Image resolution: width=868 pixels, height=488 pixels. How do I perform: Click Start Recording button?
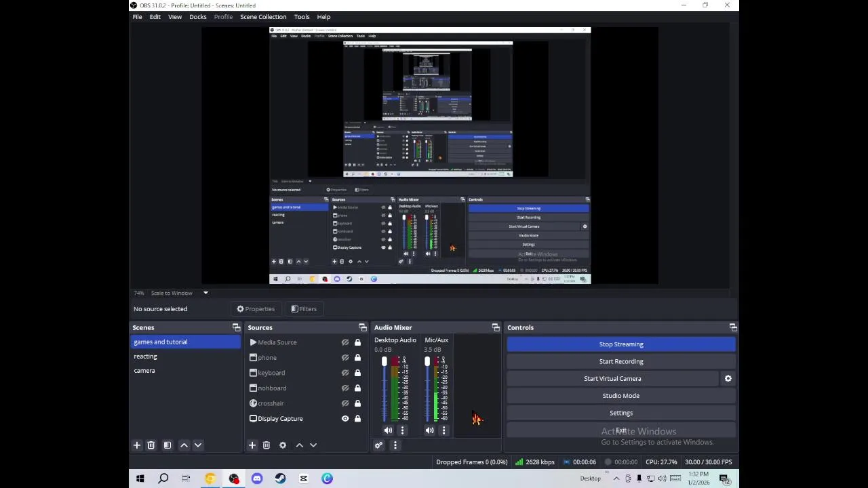621,361
